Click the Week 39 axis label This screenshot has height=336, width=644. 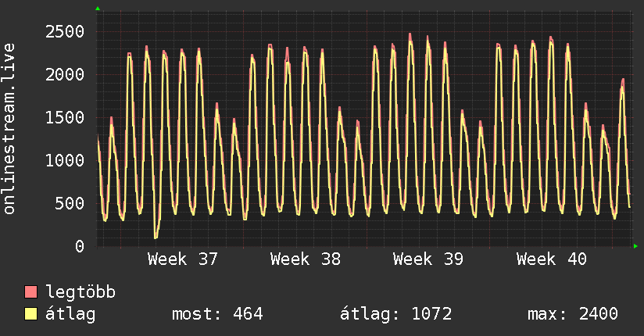coord(428,259)
